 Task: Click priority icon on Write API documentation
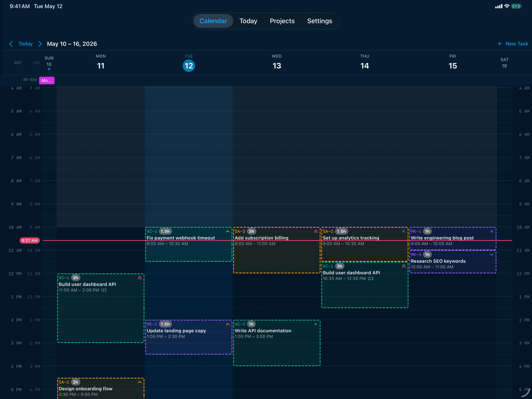pos(315,324)
